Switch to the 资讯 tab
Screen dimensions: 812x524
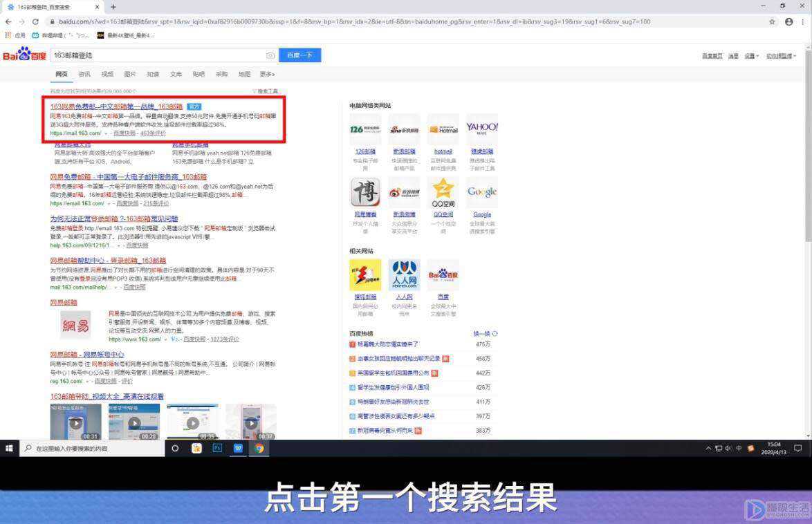(84, 74)
